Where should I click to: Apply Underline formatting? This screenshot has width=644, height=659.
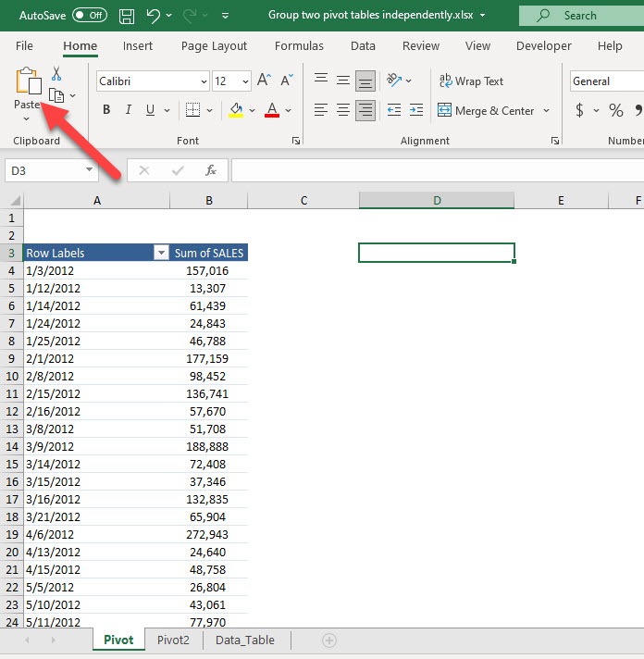click(150, 110)
